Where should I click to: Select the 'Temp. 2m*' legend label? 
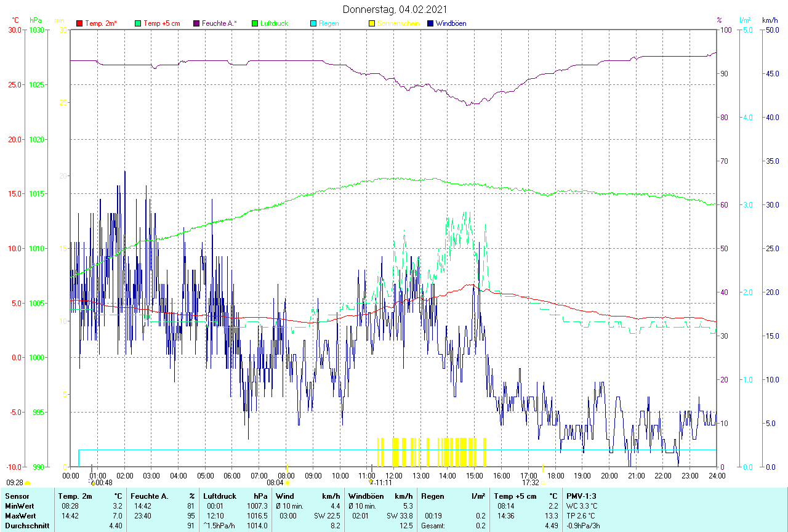coord(101,23)
